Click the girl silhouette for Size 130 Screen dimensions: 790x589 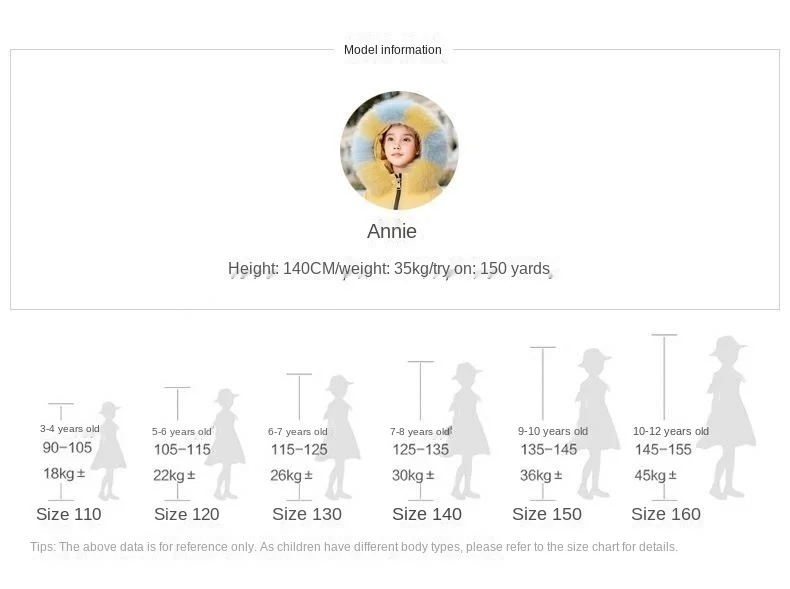339,438
